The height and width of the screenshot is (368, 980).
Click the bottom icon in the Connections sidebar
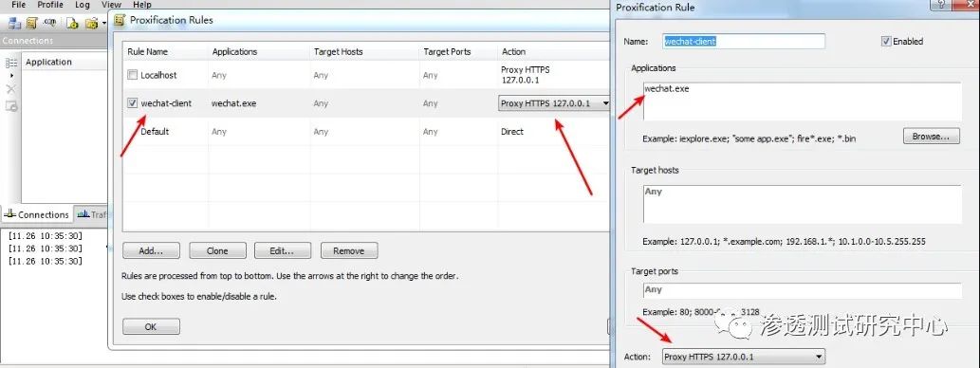(x=11, y=106)
